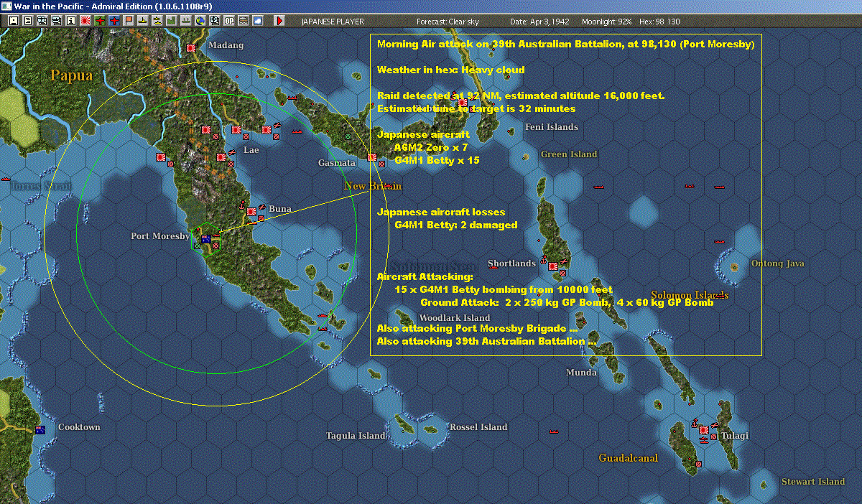Select the red plane on blue icon
The image size is (862, 504).
pos(114,22)
